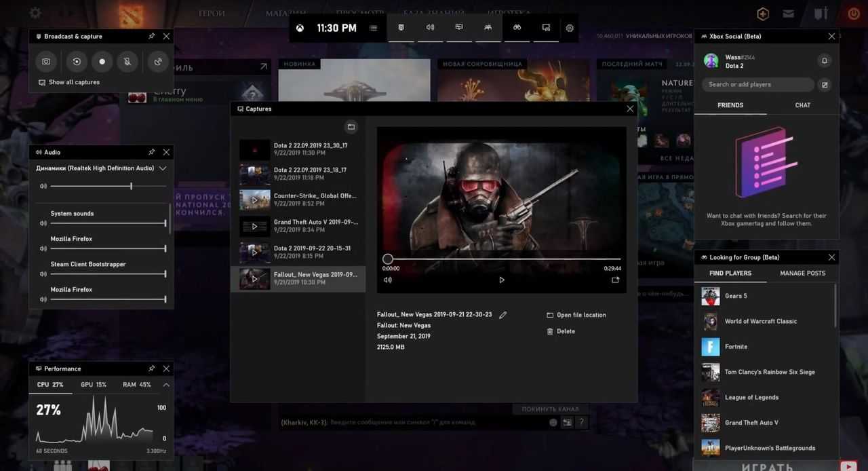868x471 pixels.
Task: Click the widget menu icon beside clock
Action: coord(374,28)
